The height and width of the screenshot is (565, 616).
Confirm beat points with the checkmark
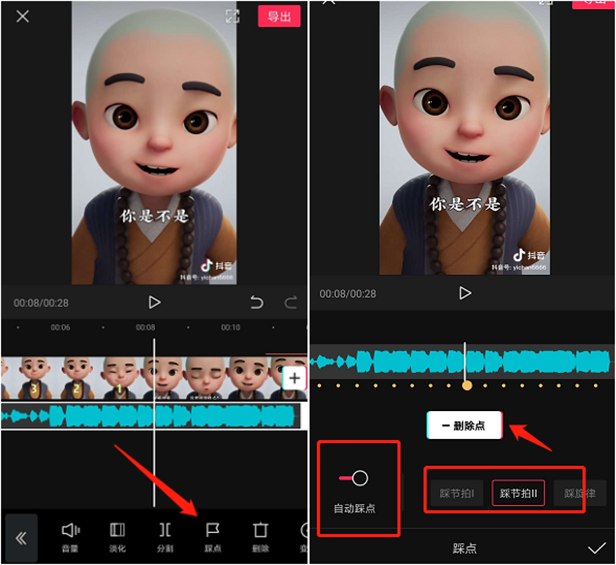(596, 548)
